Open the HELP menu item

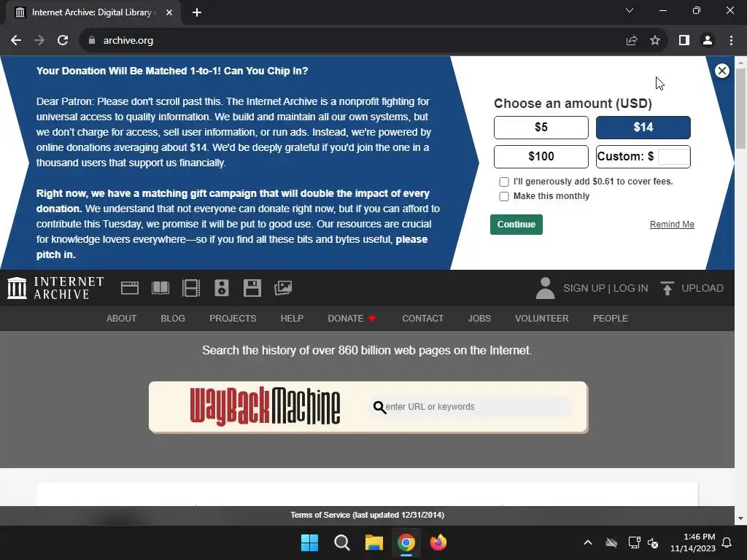coord(292,318)
